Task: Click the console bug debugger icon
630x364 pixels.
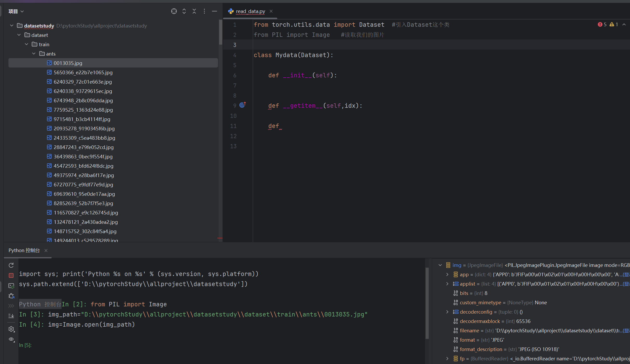Action: click(x=11, y=296)
